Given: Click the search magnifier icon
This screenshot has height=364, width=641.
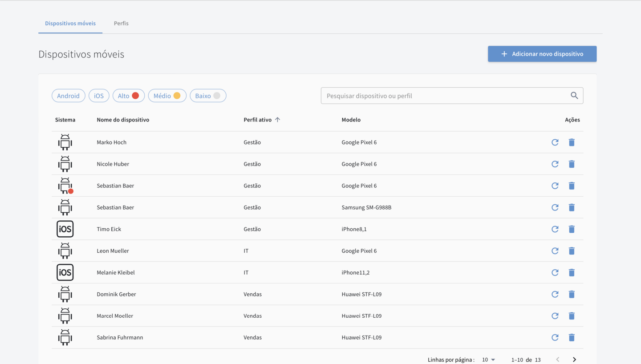Looking at the screenshot, I should pos(574,96).
